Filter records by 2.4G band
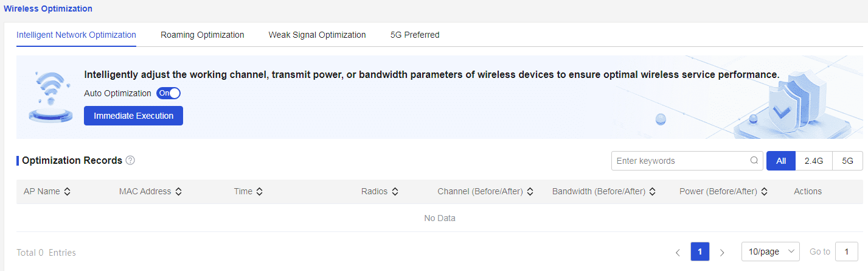Image resolution: width=868 pixels, height=271 pixels. (814, 161)
